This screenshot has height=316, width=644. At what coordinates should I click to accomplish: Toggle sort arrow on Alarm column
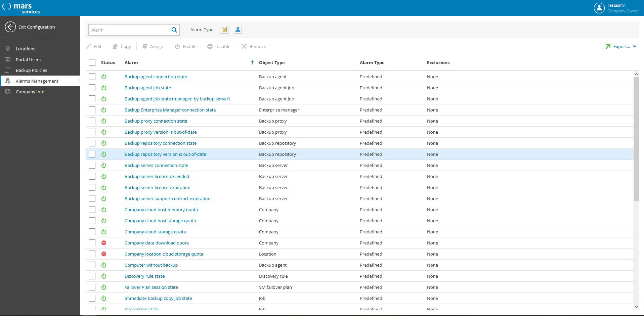coord(252,62)
